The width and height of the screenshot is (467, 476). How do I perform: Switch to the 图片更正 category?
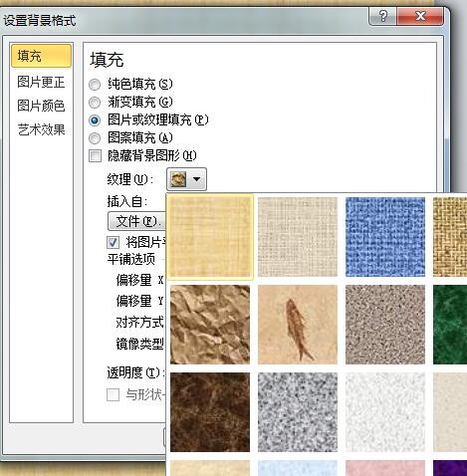[41, 82]
